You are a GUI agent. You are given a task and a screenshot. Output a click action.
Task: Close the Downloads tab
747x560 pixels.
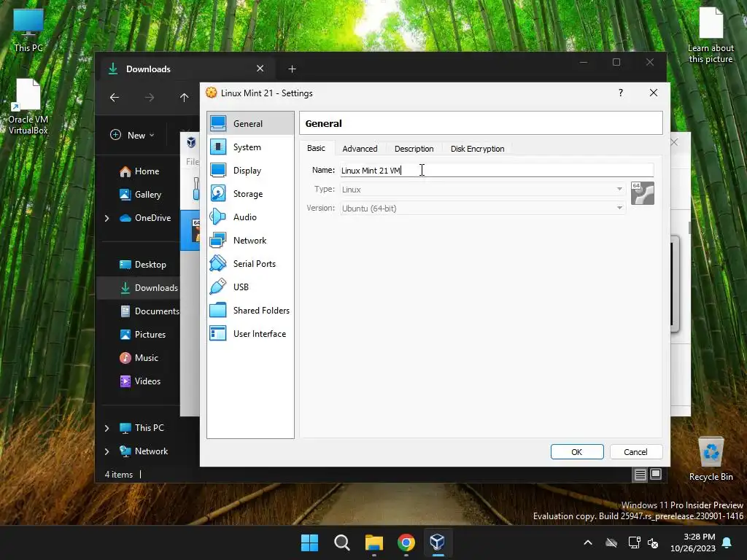pyautogui.click(x=260, y=69)
